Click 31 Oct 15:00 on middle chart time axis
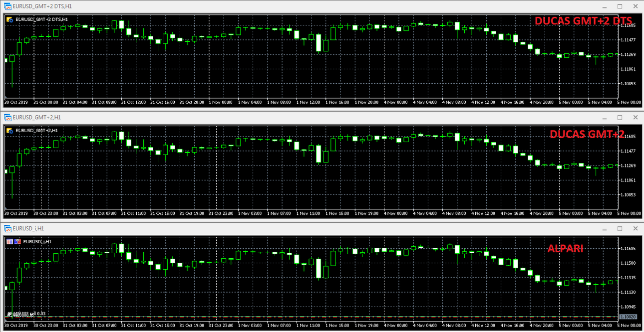 162,213
